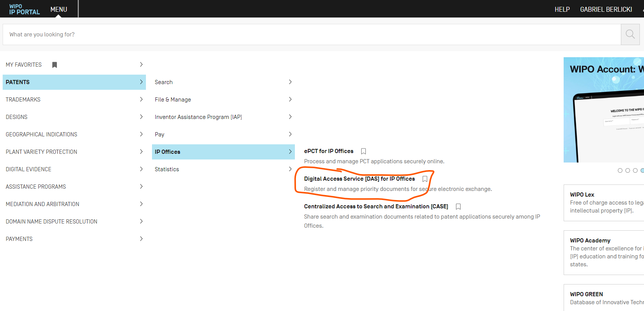
Task: Open the Statistics submenu
Action: [x=223, y=169]
